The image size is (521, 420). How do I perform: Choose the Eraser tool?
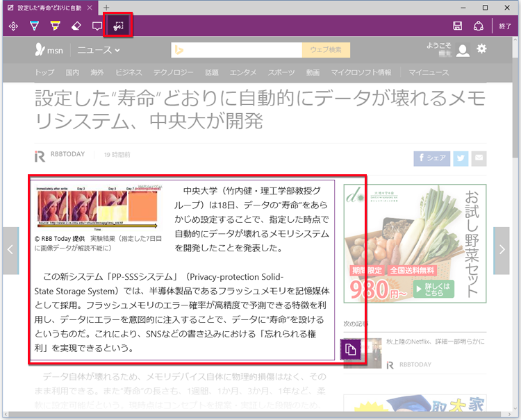[x=76, y=26]
